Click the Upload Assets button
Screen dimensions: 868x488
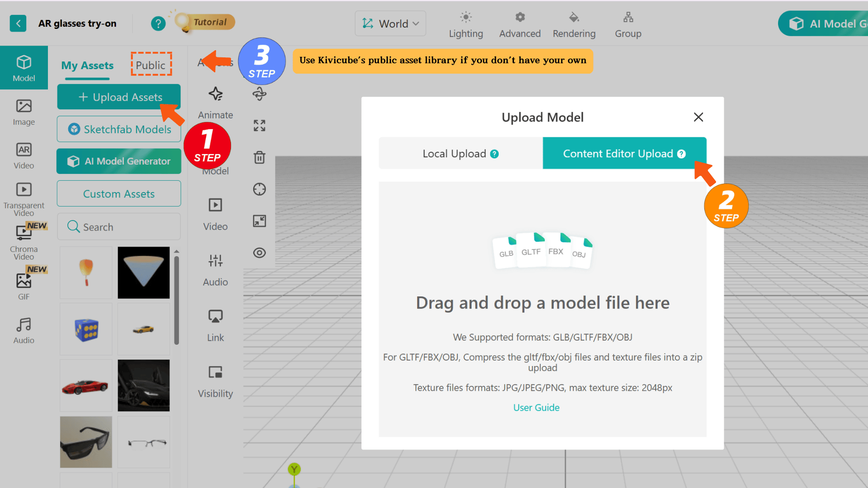point(118,97)
